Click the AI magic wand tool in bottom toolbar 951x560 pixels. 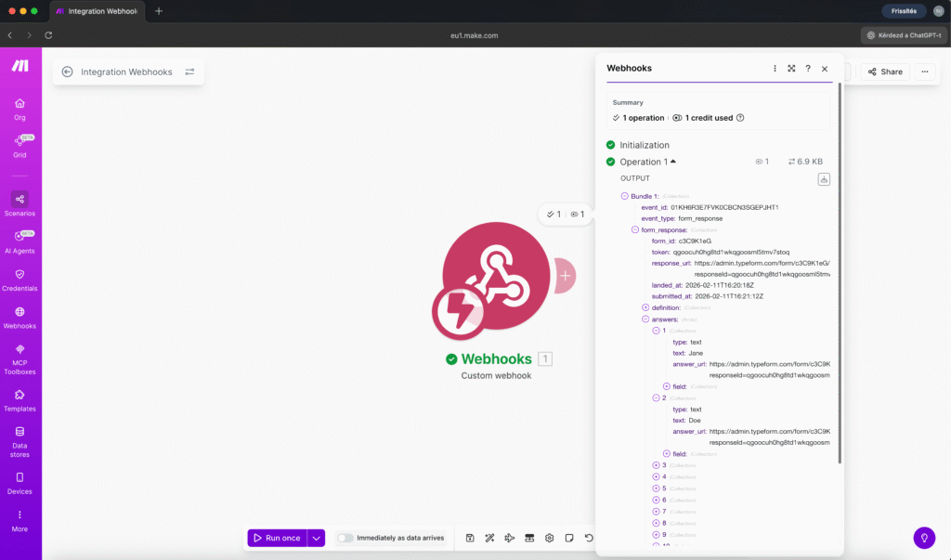tap(489, 537)
